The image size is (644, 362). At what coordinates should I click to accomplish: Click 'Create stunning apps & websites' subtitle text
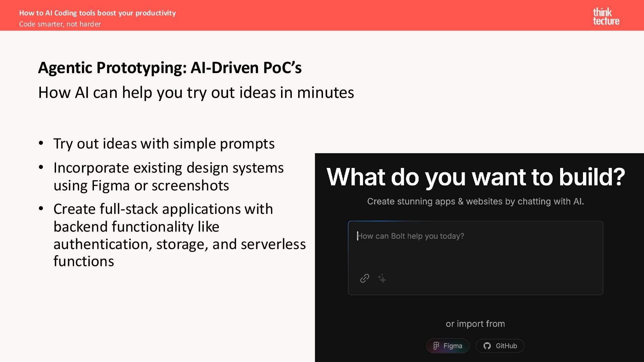point(475,201)
